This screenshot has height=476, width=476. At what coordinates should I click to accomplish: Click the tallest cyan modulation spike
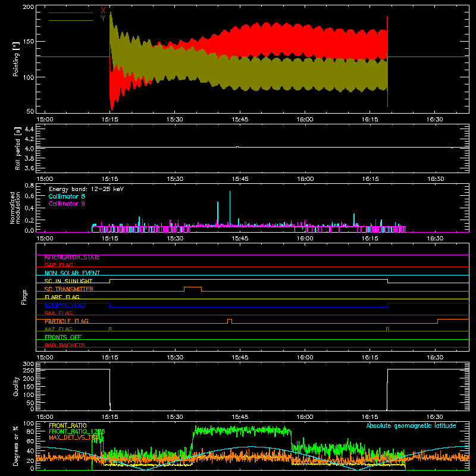tap(230, 208)
